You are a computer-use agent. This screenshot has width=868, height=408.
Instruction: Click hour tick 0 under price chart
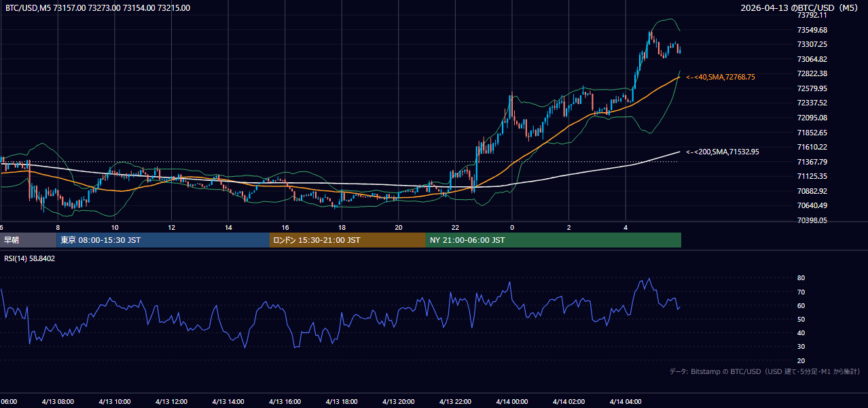point(512,227)
